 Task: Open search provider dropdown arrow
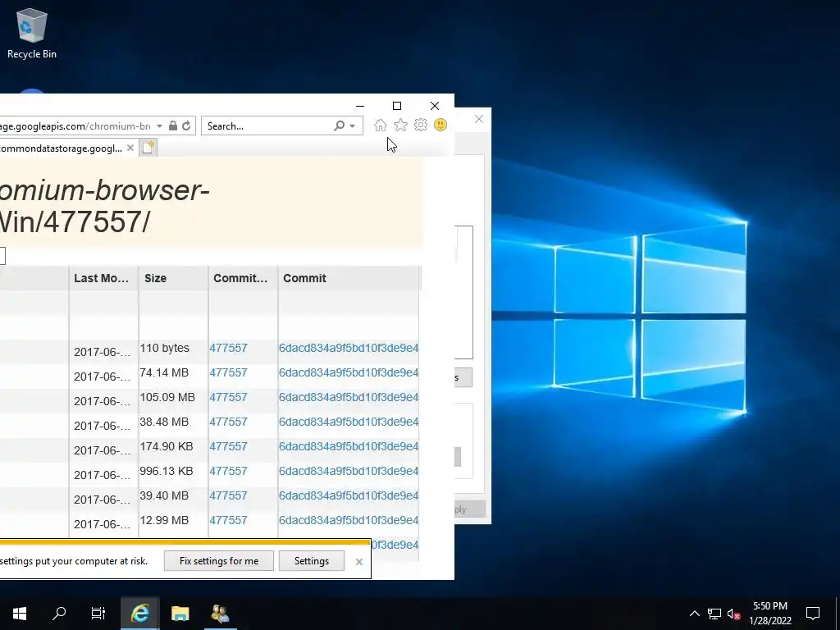pos(353,126)
